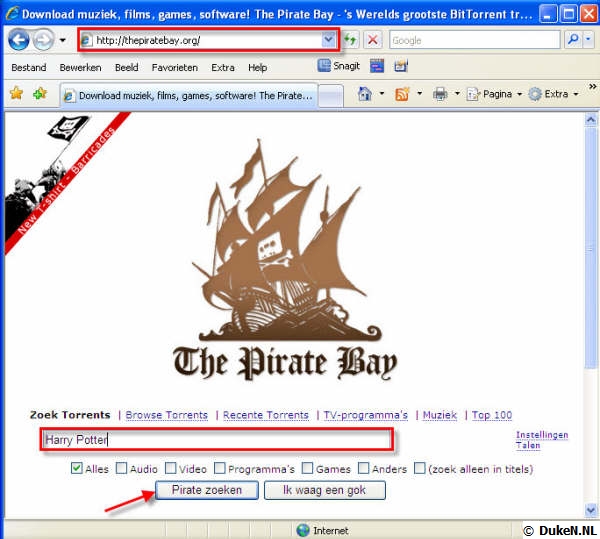This screenshot has height=539, width=600.
Task: Tick zoek alleen in titels checkbox
Action: click(x=420, y=468)
